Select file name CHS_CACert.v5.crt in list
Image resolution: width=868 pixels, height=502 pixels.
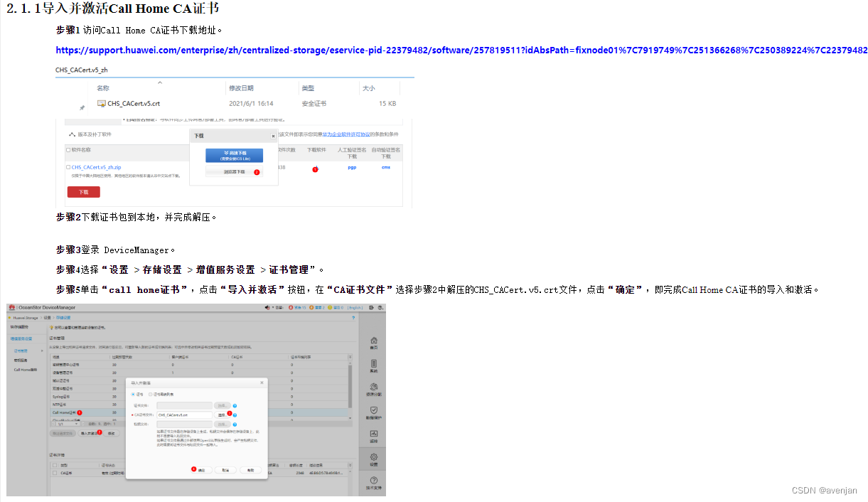pos(134,103)
